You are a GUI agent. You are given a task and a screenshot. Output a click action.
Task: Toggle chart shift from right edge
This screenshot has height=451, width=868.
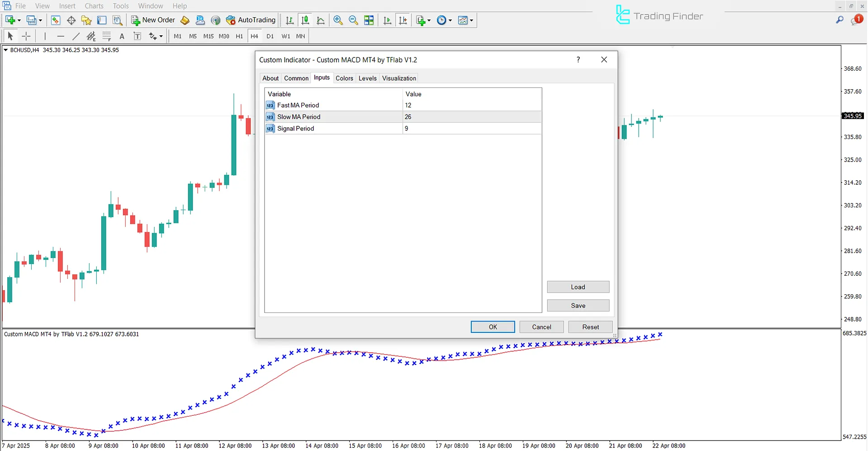pos(403,20)
